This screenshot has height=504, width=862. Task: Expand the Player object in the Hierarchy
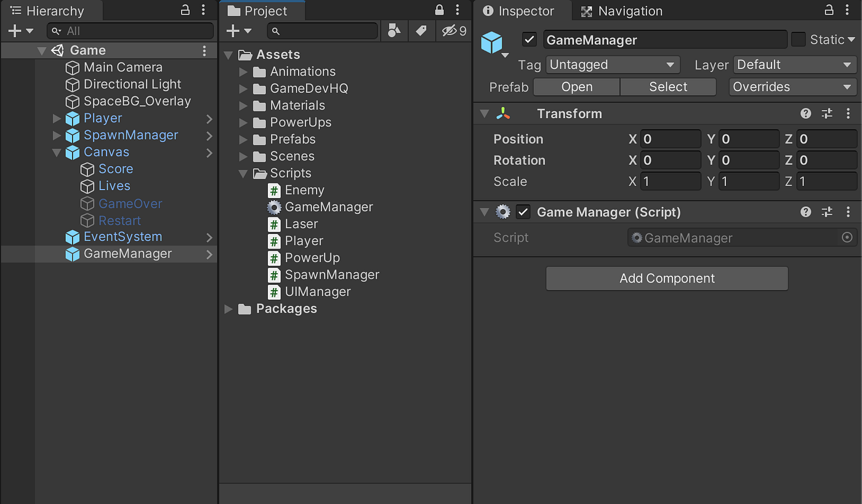tap(56, 118)
